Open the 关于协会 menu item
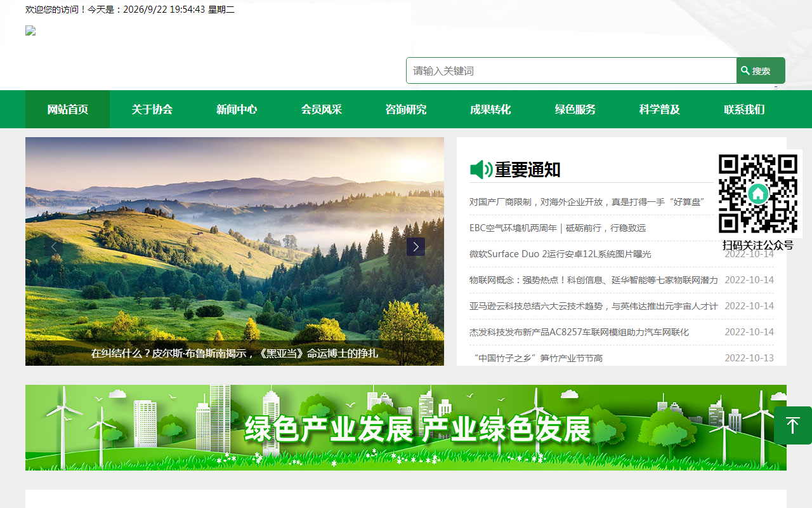Screen dimensions: 812x508 [152, 109]
